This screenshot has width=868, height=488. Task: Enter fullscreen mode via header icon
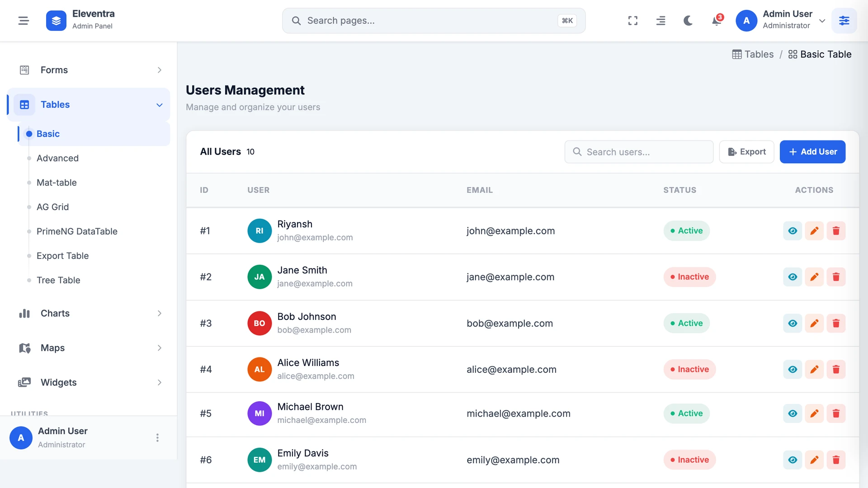tap(633, 21)
